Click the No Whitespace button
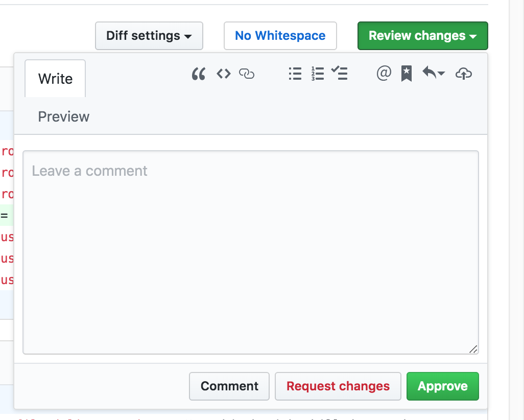Viewport: 524px width, 420px height. click(280, 36)
